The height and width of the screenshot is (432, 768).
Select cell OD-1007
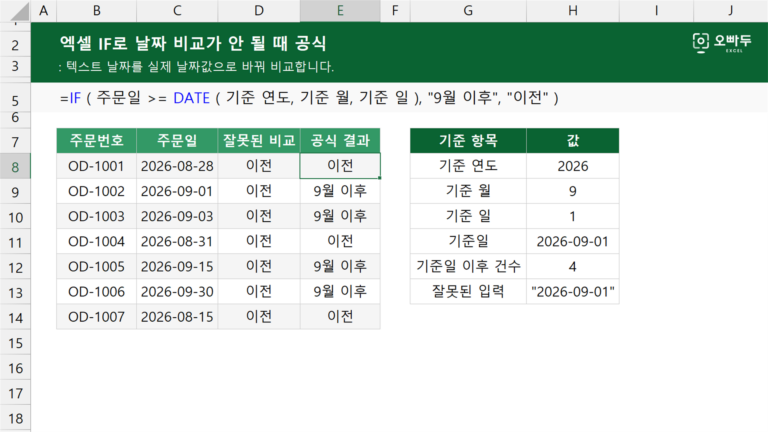[96, 317]
